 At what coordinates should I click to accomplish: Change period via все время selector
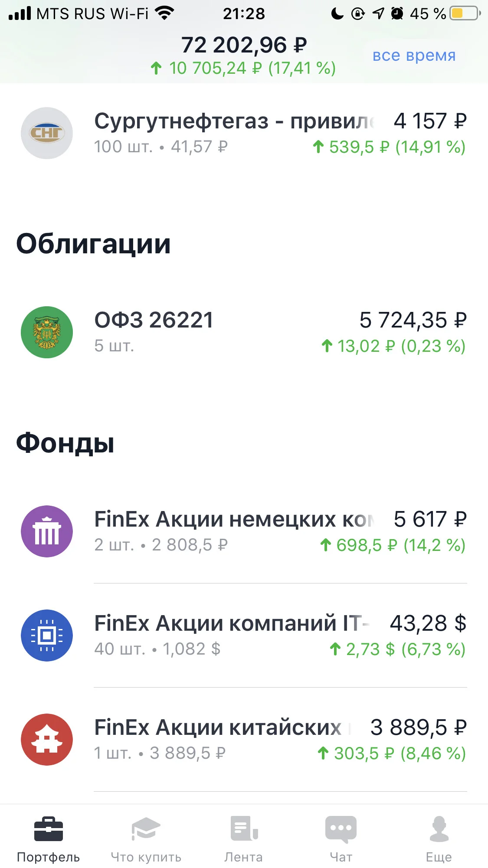(414, 55)
